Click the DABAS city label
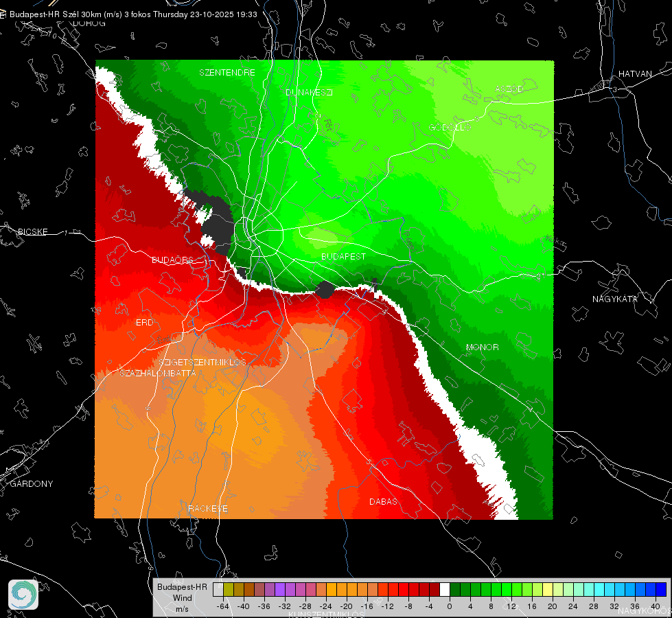The width and height of the screenshot is (672, 618). (x=383, y=501)
